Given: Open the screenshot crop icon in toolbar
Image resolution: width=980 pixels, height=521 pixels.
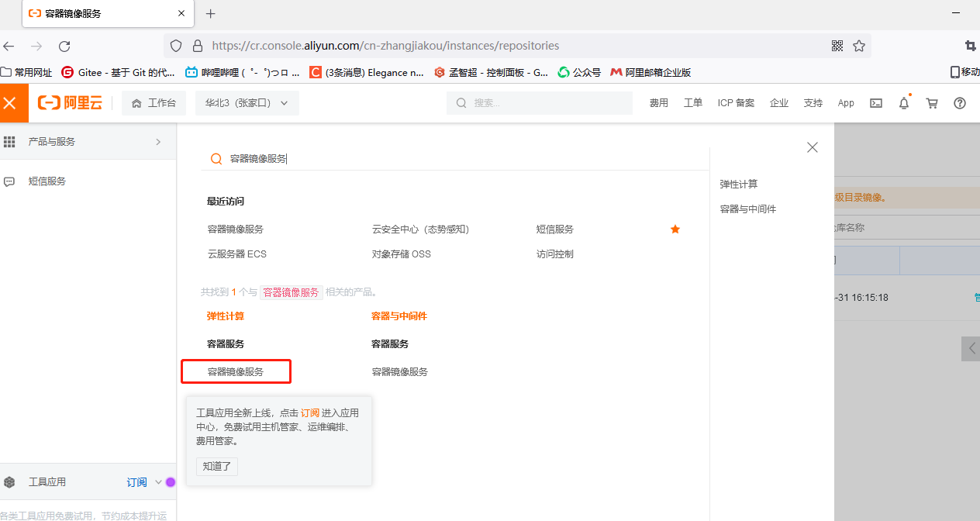Looking at the screenshot, I should [970, 46].
